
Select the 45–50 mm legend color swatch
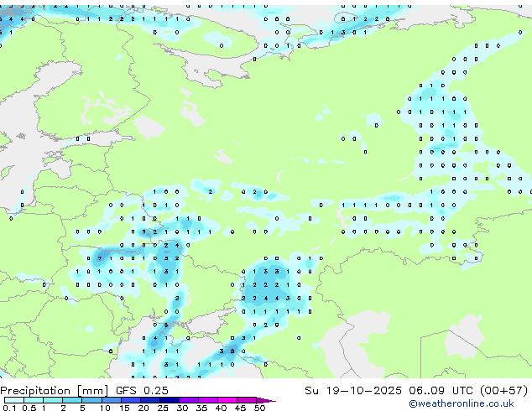click(247, 400)
